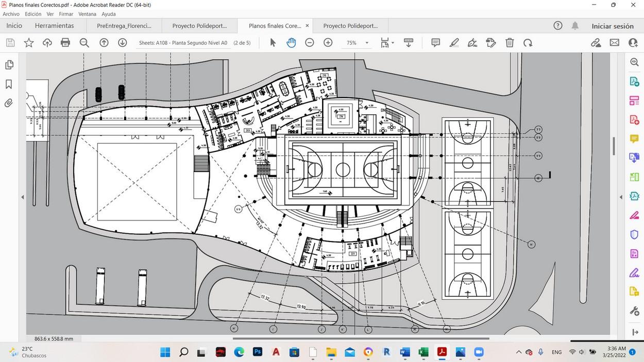644x362 pixels.
Task: Click the Iniciar sesión button
Action: coord(613,26)
